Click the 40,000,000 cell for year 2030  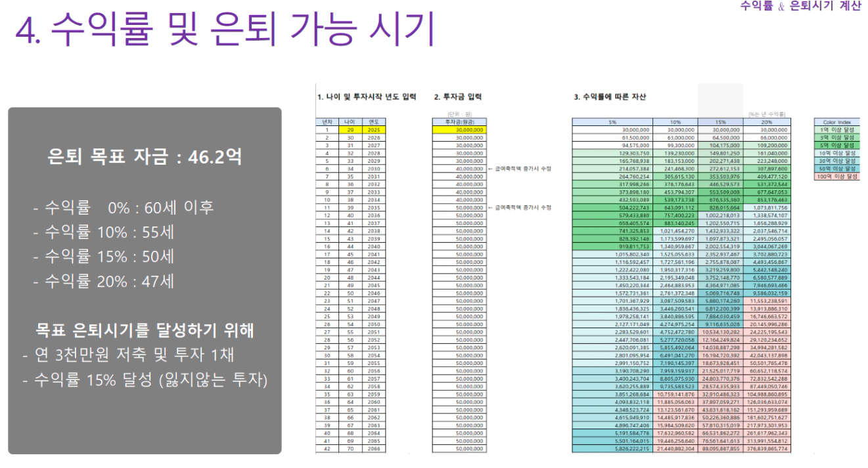(459, 169)
